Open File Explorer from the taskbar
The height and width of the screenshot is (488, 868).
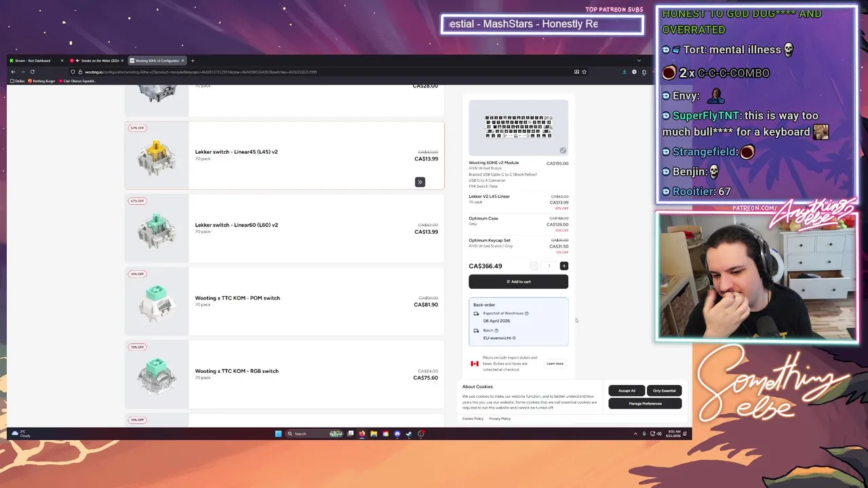click(x=374, y=434)
